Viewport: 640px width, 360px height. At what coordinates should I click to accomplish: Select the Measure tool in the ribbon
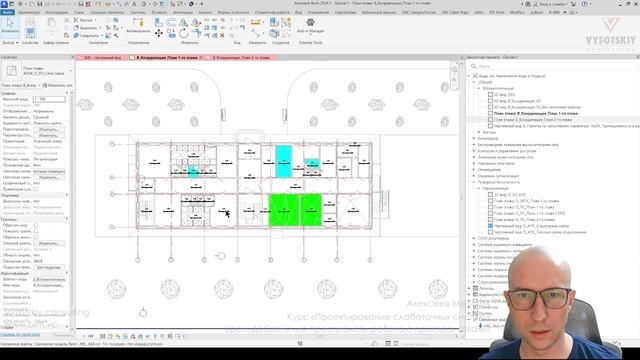(256, 22)
